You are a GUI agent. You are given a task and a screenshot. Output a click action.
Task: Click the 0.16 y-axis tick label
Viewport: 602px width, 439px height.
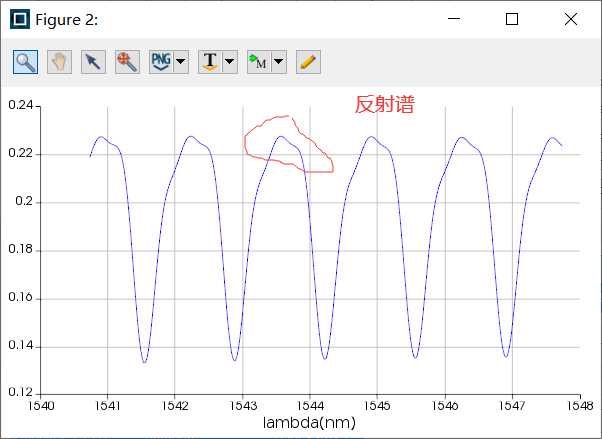pos(21,297)
